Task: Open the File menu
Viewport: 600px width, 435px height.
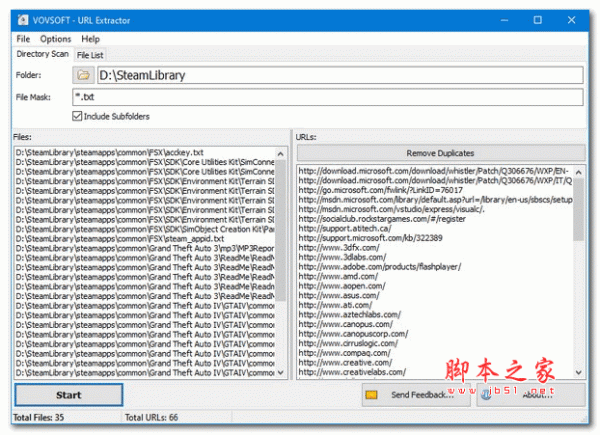Action: 23,38
